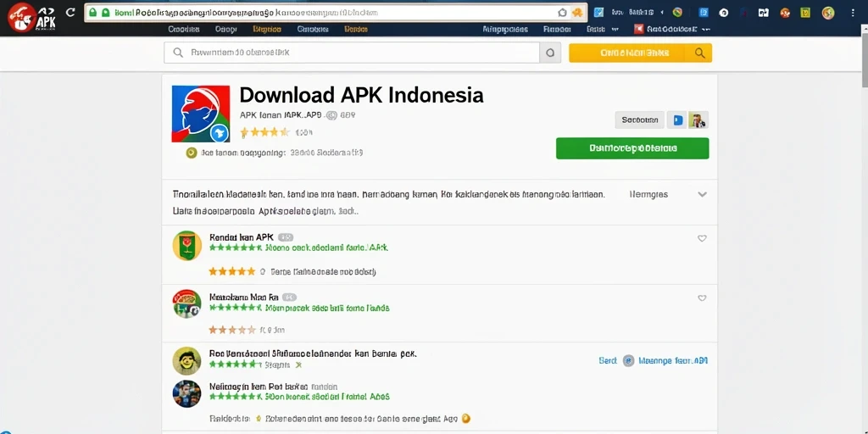Click the red icon in dark navigation bar

pyautogui.click(x=638, y=30)
